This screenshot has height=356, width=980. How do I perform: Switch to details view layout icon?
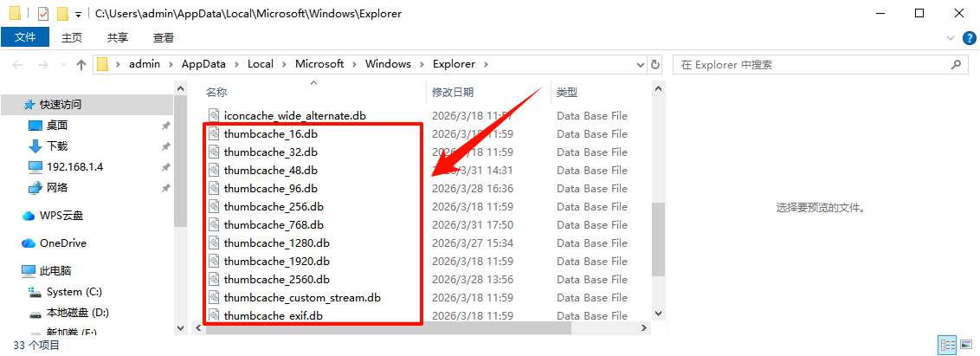[947, 344]
